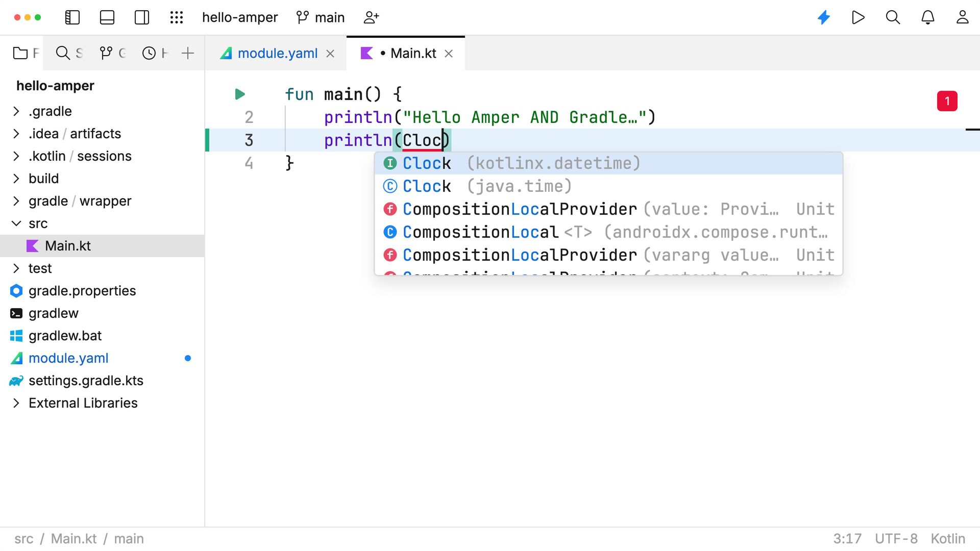Click the Kotlin language indicator
The height and width of the screenshot is (551, 980).
click(x=948, y=539)
